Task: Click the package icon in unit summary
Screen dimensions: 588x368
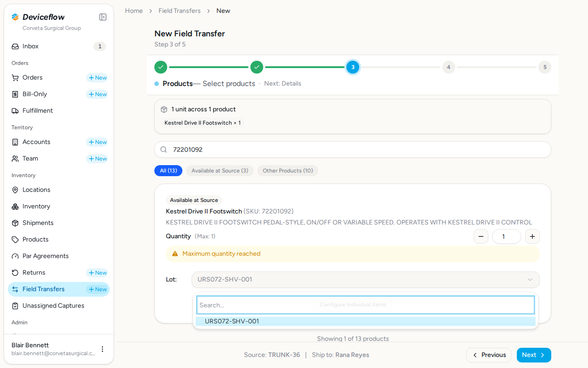Action: [x=164, y=109]
